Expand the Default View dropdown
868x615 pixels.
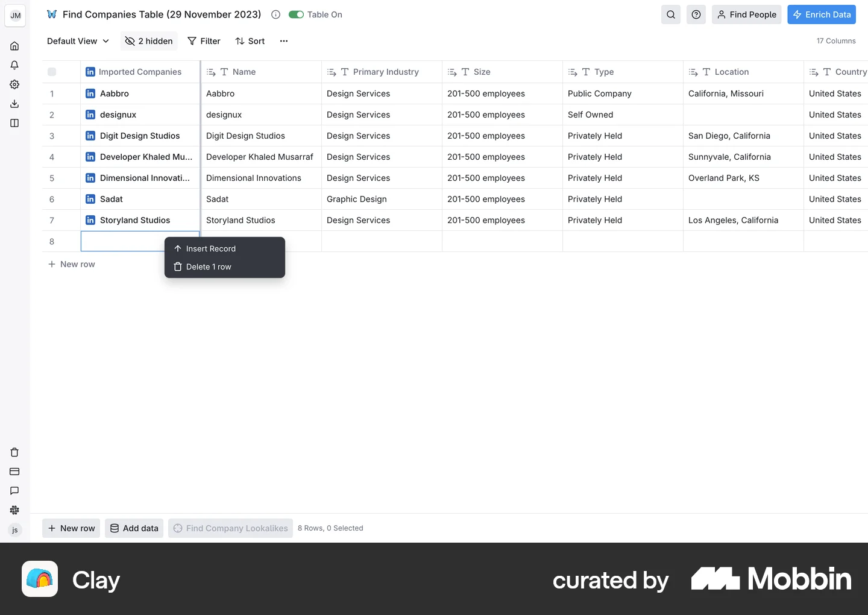[78, 41]
